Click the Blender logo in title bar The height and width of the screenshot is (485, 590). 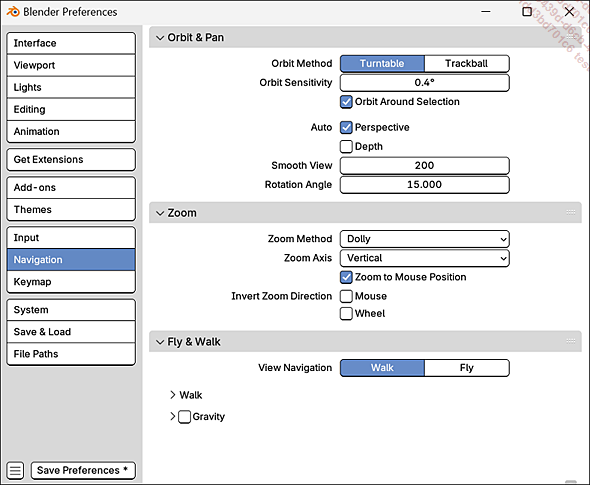point(13,12)
